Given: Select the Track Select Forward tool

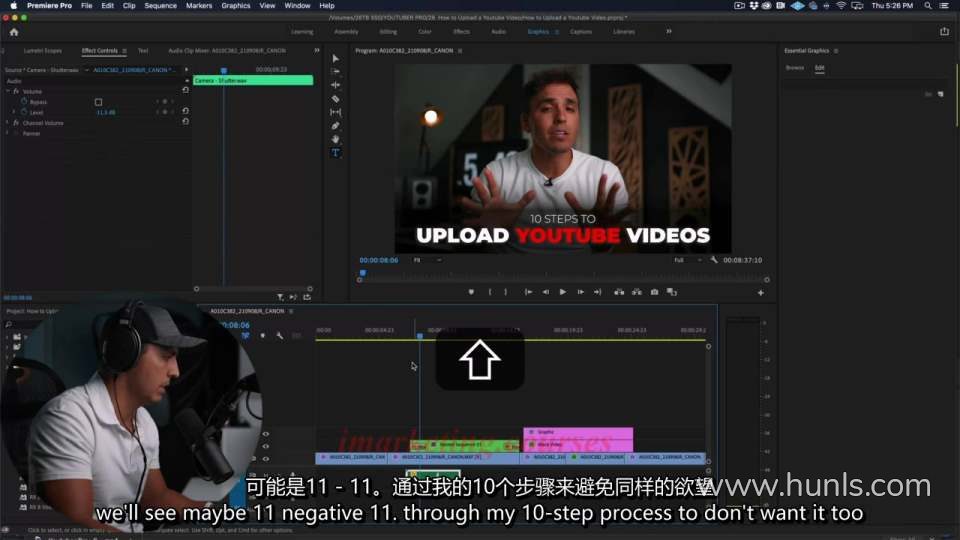Looking at the screenshot, I should click(x=336, y=72).
